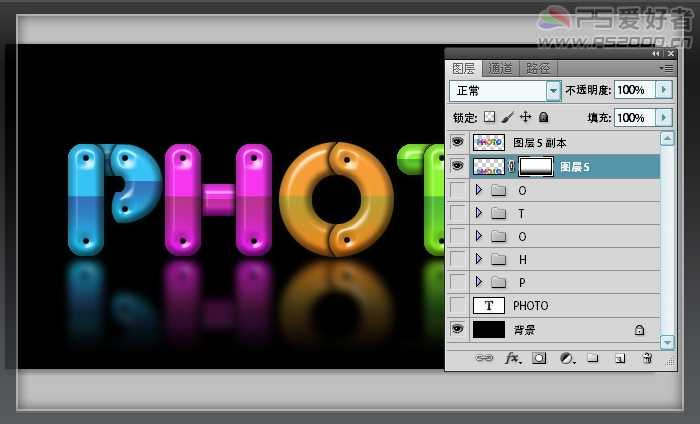Screen dimensions: 700x424
Task: Click the mask link icon on 图层 5
Action: [512, 166]
